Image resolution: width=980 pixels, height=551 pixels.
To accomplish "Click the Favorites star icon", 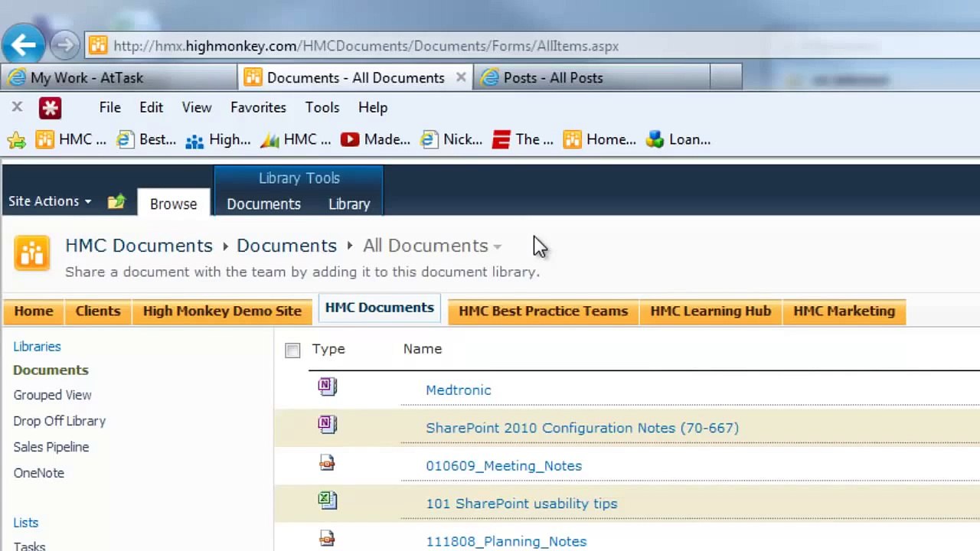I will 16,140.
